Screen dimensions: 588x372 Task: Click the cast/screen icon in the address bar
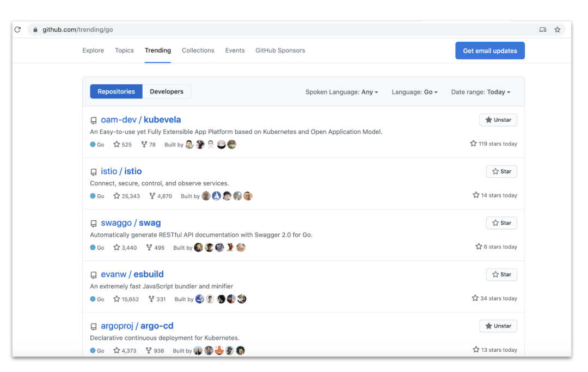(x=543, y=29)
